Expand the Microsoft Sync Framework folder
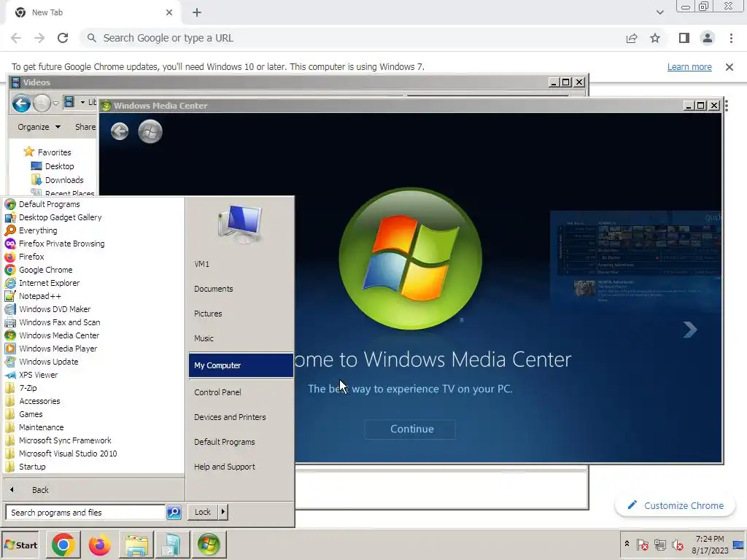This screenshot has height=560, width=747. click(65, 440)
